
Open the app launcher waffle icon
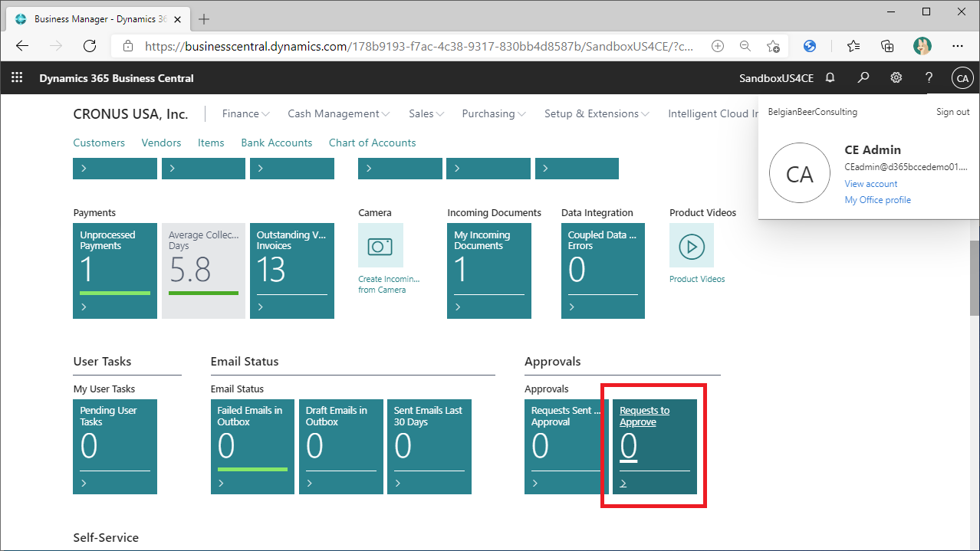tap(17, 77)
